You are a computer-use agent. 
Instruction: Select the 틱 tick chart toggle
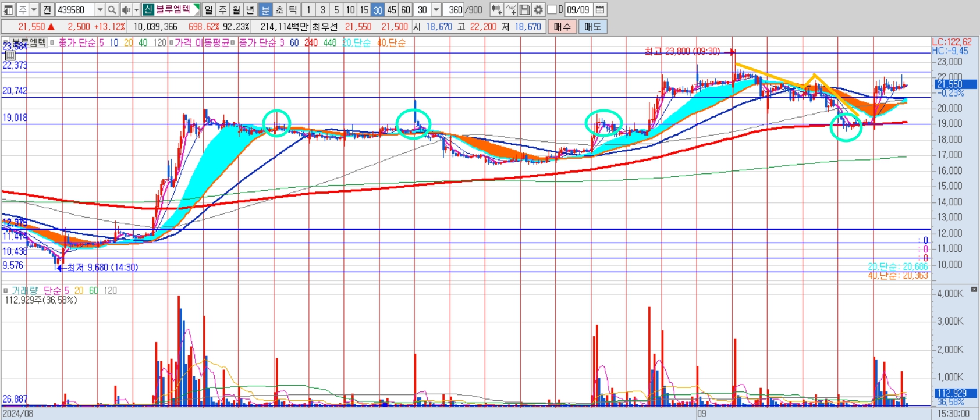(293, 10)
